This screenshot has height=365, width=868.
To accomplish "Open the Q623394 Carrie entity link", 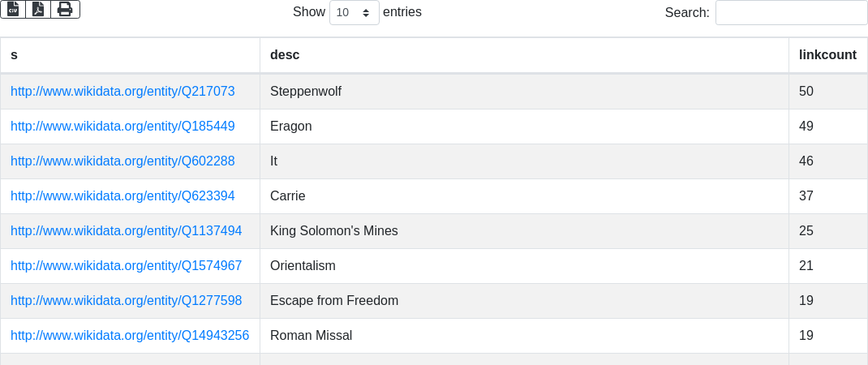I will click(x=122, y=196).
